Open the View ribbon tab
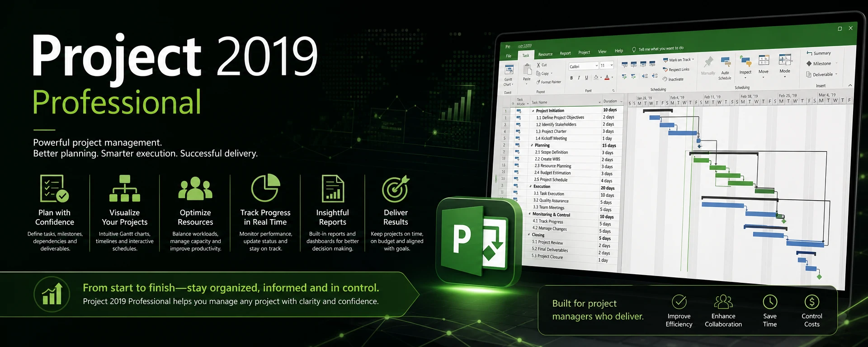This screenshot has height=347, width=868. click(602, 52)
